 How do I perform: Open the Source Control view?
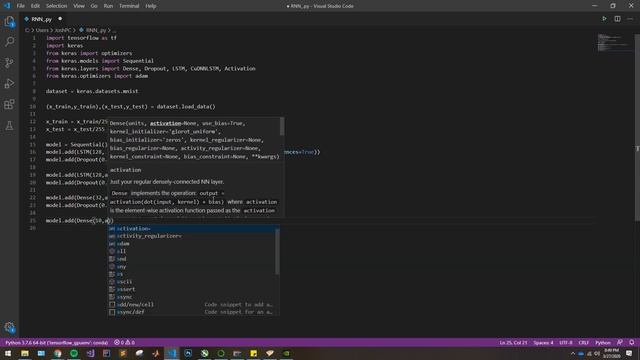[x=9, y=62]
